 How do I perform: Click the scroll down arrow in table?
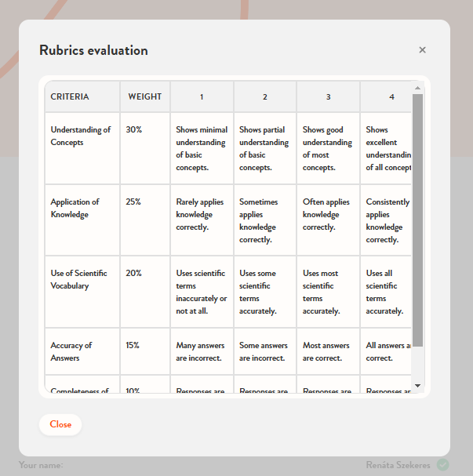click(417, 386)
